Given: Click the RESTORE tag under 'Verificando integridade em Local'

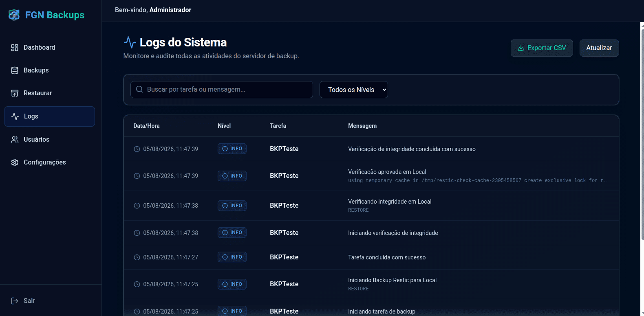Looking at the screenshot, I should coord(358,210).
